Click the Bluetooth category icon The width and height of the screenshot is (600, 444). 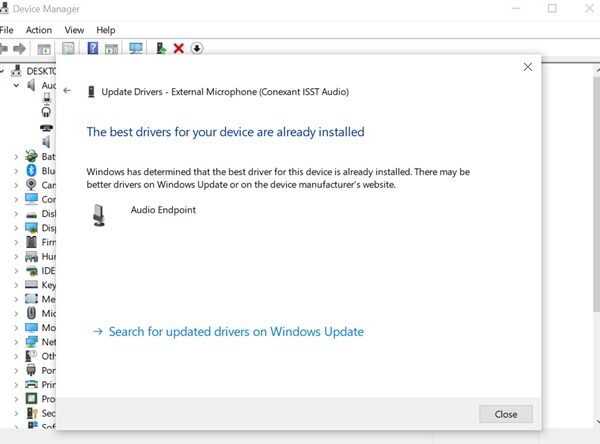point(31,170)
